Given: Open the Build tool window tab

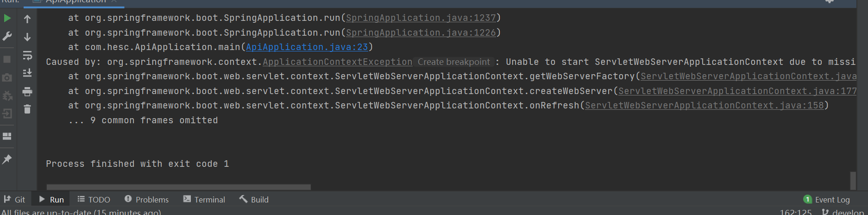Looking at the screenshot, I should tap(254, 200).
